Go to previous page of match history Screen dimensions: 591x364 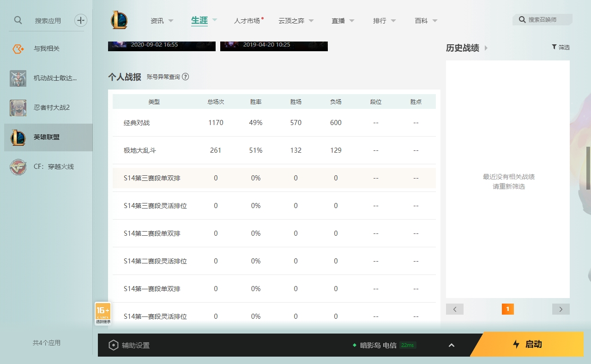coord(455,309)
